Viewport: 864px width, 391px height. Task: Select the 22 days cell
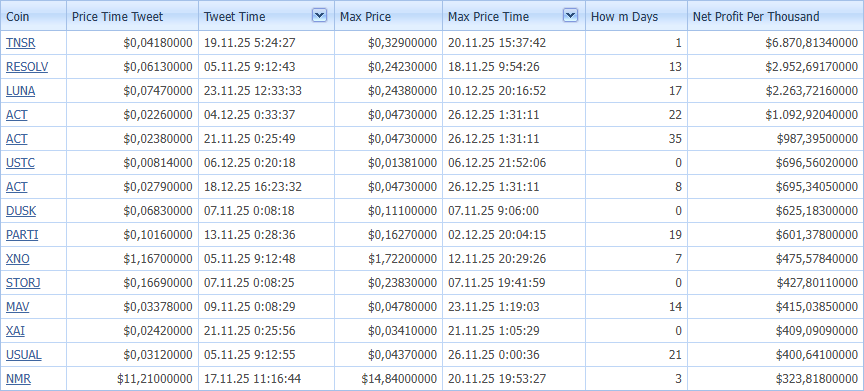[x=636, y=115]
